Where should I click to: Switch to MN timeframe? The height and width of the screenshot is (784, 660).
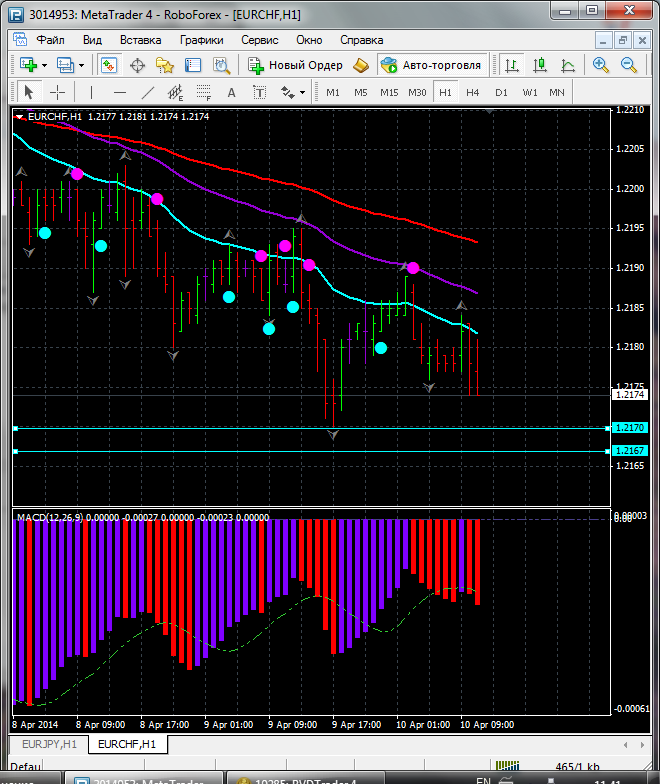pyautogui.click(x=557, y=92)
